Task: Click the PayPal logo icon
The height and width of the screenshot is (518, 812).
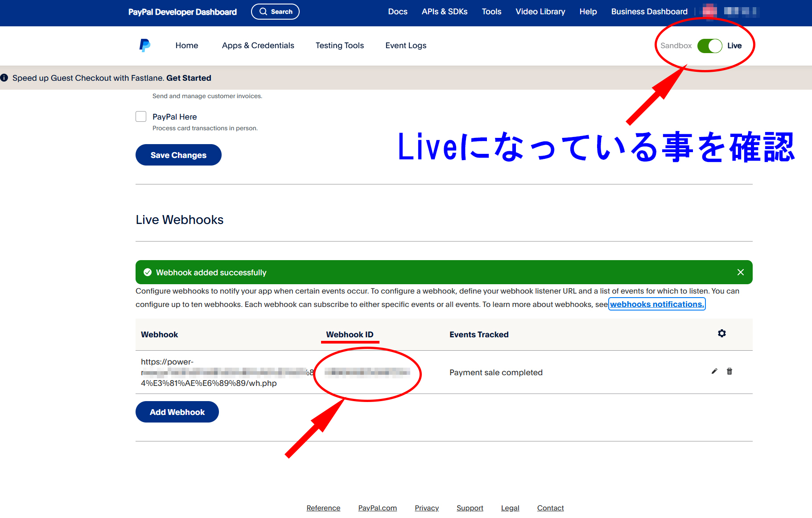Action: pyautogui.click(x=145, y=46)
